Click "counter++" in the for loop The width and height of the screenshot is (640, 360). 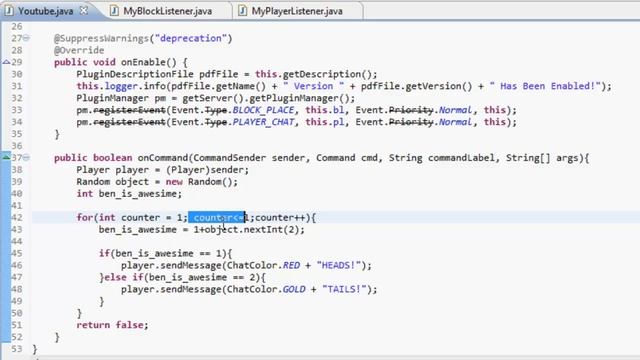280,218
